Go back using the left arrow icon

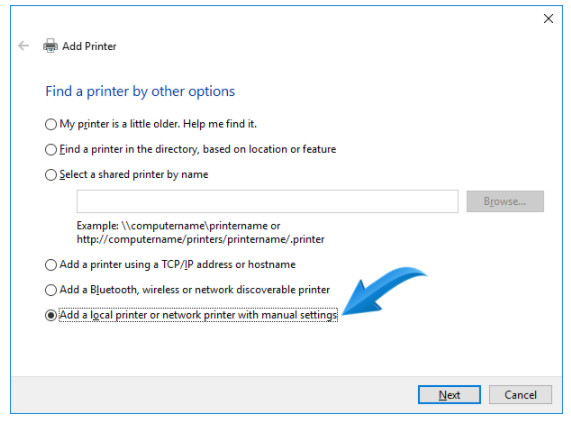pyautogui.click(x=24, y=46)
